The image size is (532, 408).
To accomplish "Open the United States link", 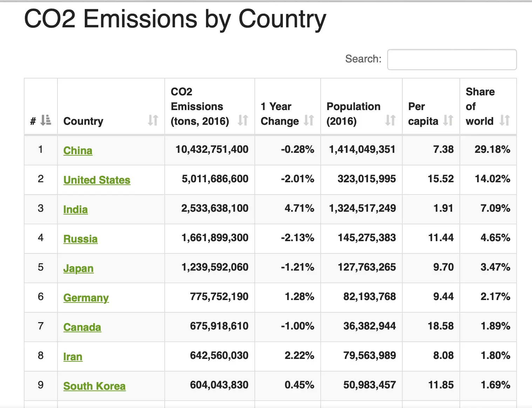I will 97,180.
